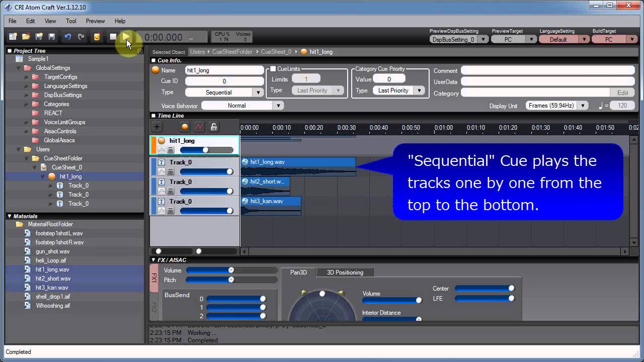
Task: Click the Open Project folder icon
Action: 26,37
